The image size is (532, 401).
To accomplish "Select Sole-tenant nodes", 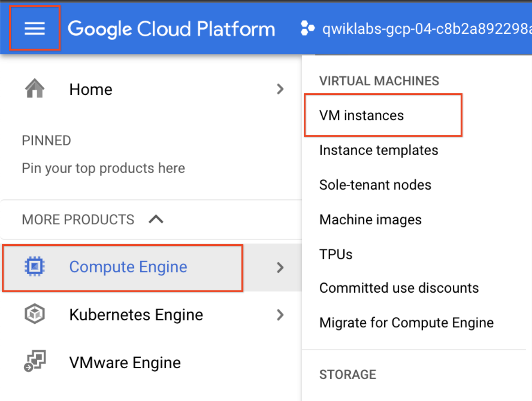I will coord(375,185).
